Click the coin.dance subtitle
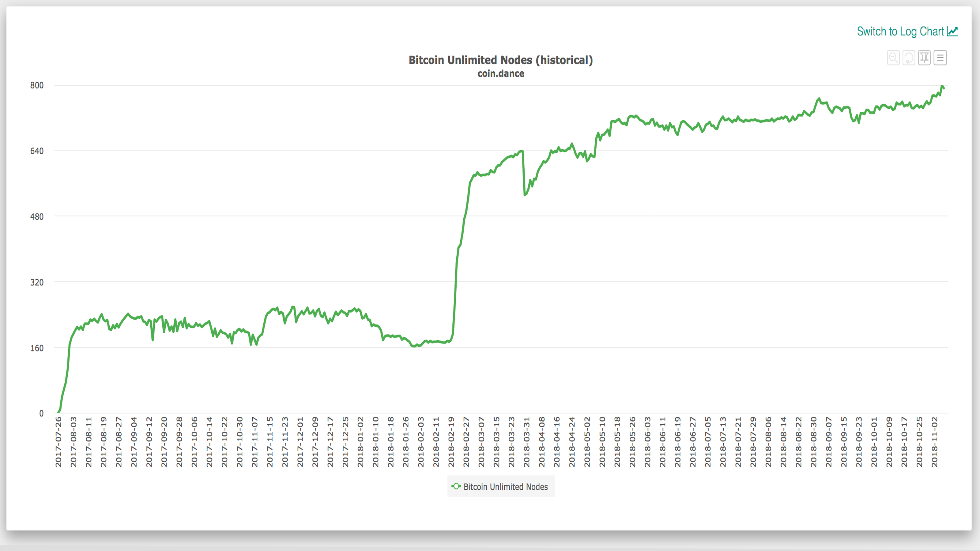This screenshot has height=551, width=980. (x=501, y=74)
